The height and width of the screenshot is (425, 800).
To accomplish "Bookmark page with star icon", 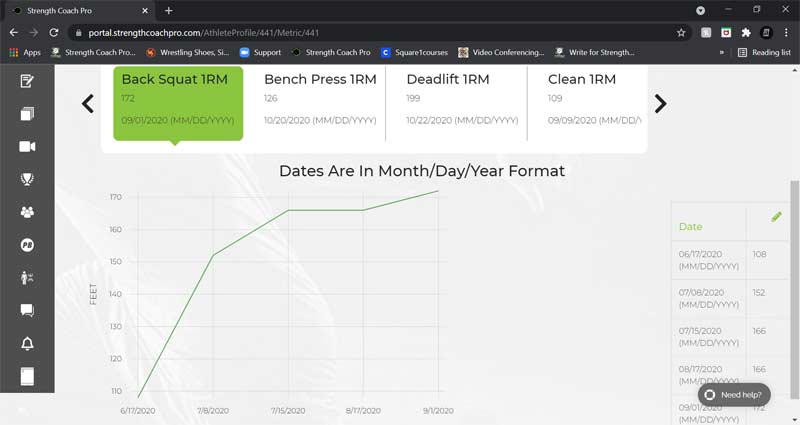I will pyautogui.click(x=681, y=33).
